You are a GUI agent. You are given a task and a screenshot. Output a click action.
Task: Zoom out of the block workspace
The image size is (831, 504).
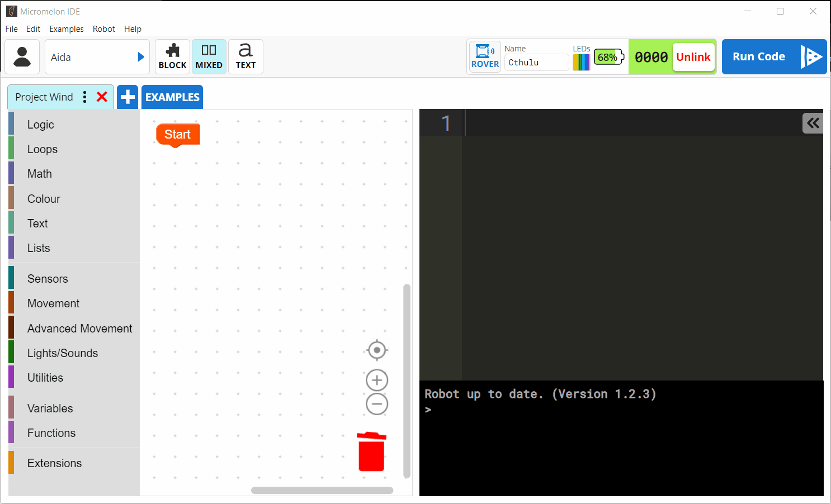pos(377,404)
